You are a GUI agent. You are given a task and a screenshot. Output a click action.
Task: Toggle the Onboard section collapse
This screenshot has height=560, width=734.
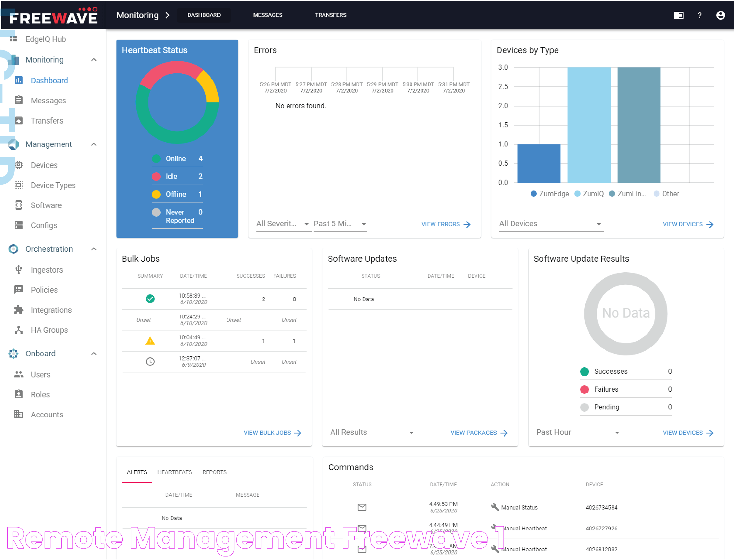pos(94,354)
